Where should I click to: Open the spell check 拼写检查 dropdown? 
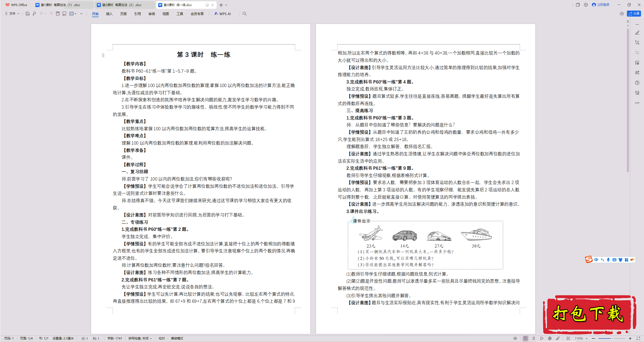[140, 338]
